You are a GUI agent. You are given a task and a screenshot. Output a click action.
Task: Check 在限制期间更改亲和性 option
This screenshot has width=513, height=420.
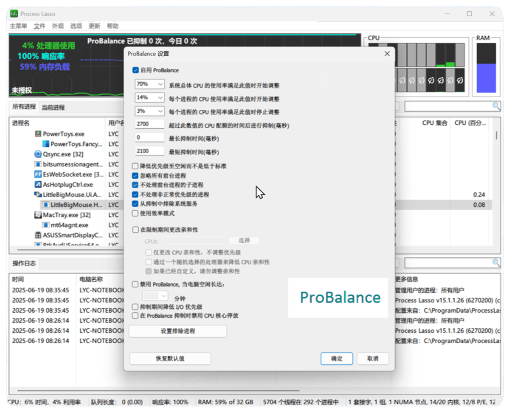pyautogui.click(x=135, y=230)
